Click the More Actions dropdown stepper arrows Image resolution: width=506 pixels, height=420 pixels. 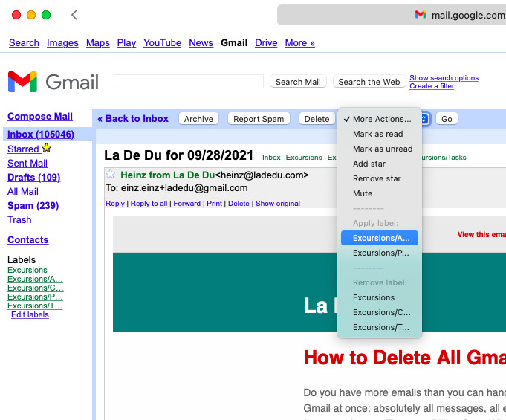[425, 119]
